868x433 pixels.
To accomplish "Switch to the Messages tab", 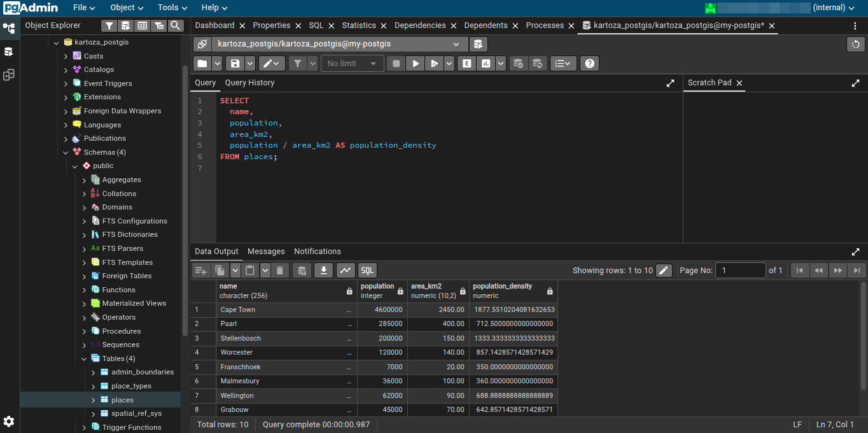I will (266, 252).
